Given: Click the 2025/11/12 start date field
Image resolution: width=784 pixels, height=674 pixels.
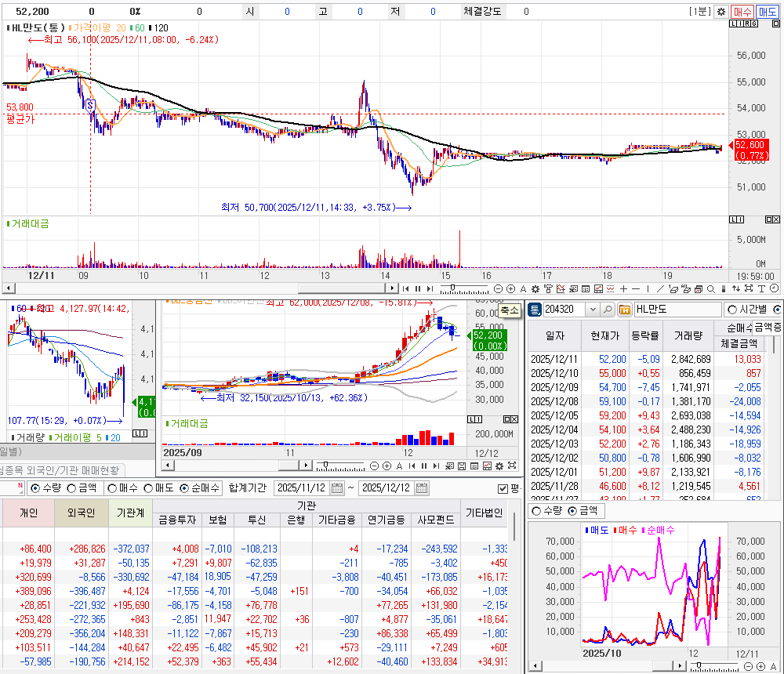Looking at the screenshot, I should (302, 488).
